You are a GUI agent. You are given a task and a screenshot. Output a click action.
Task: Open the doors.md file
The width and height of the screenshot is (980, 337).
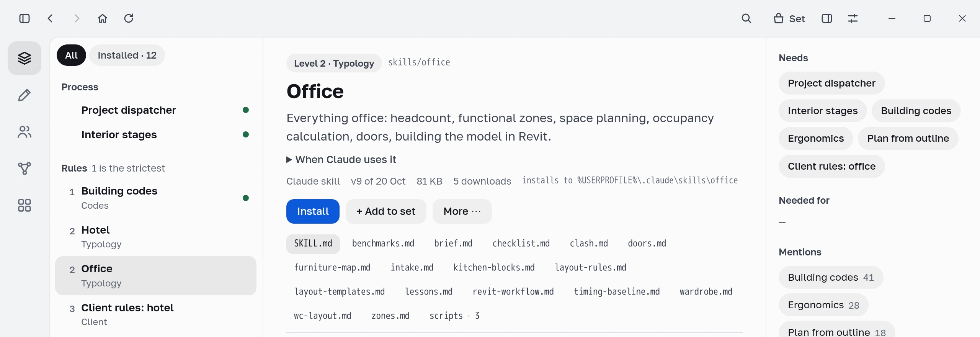tap(647, 244)
